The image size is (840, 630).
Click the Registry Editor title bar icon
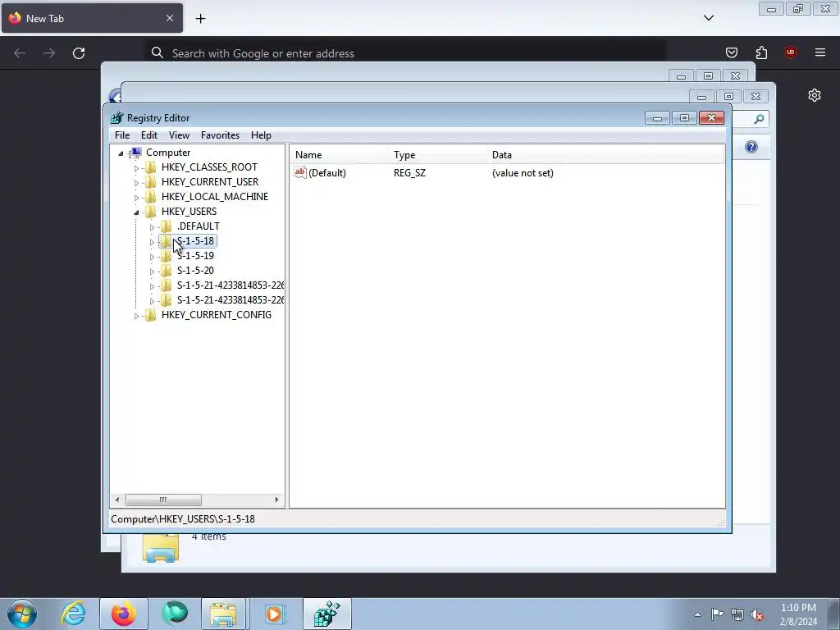(116, 118)
